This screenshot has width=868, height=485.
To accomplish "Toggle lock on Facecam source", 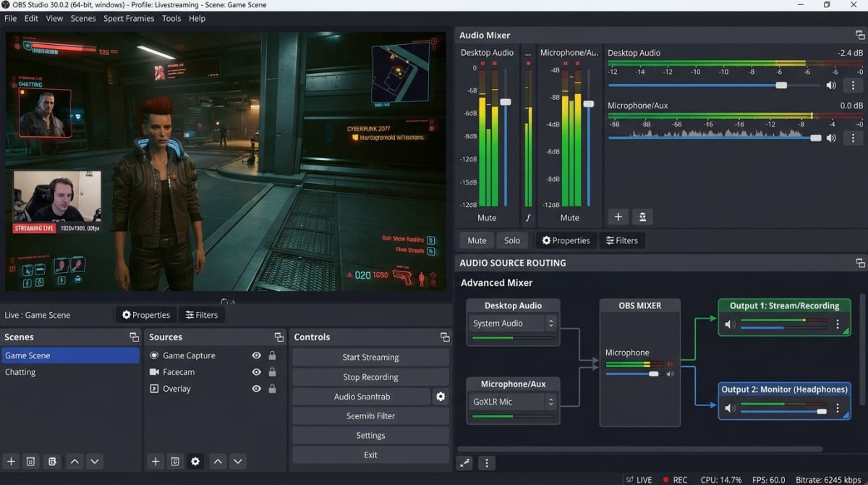I will [x=272, y=372].
